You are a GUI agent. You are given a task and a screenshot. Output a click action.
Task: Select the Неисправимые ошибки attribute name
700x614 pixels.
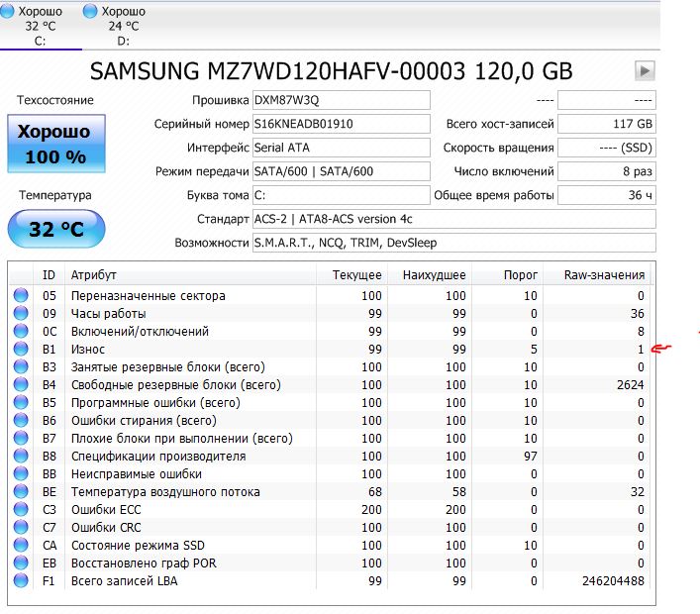coord(137,474)
